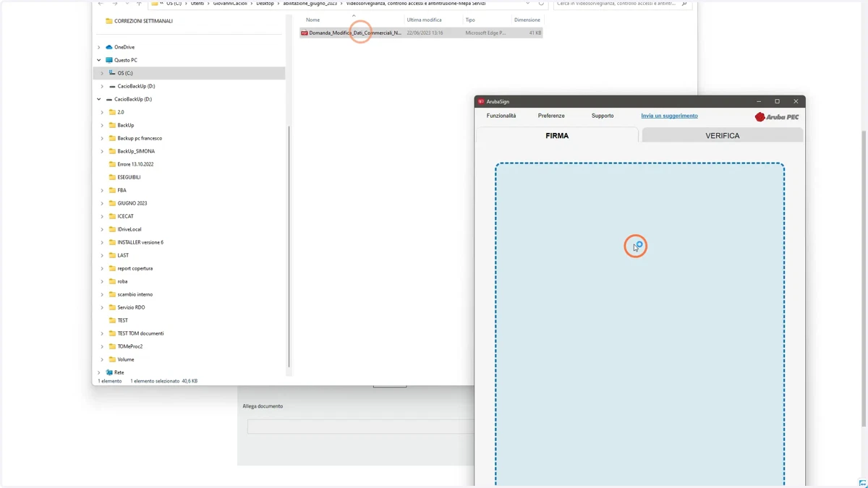Select the INSTALLER versione 6 folder

click(x=140, y=242)
